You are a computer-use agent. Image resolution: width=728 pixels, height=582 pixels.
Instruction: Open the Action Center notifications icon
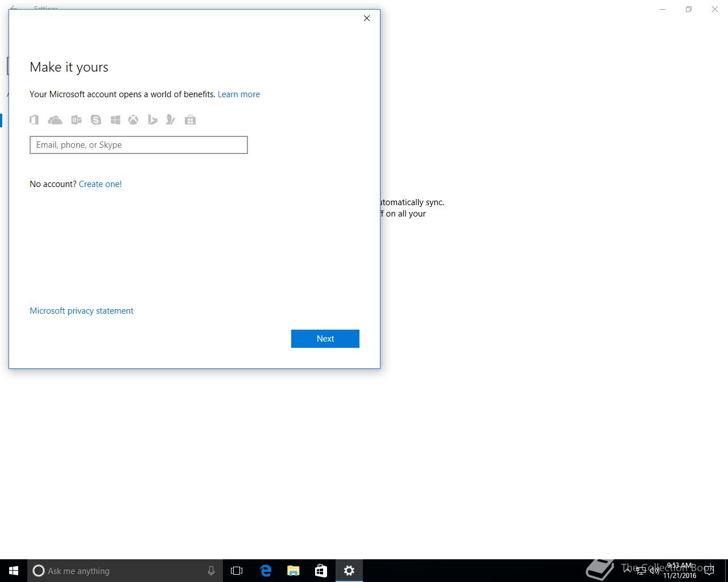709,571
